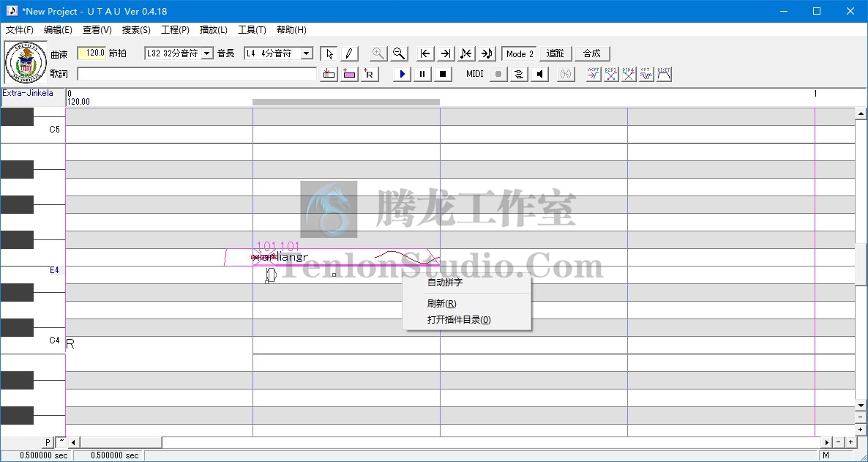This screenshot has width=868, height=462.
Task: Click the vertical scrollbar up arrow
Action: pyautogui.click(x=861, y=113)
